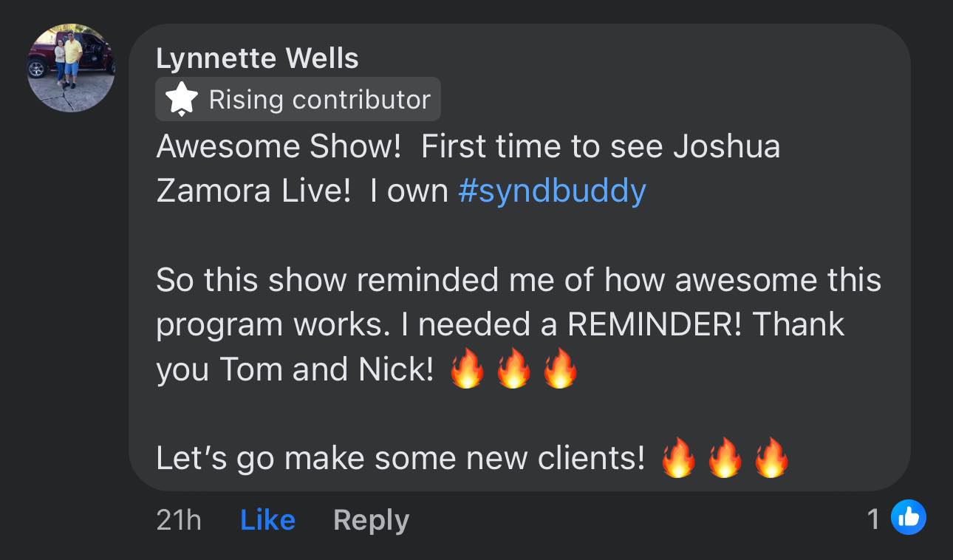
Task: Click the blue thumbs-up reaction icon
Action: click(908, 518)
